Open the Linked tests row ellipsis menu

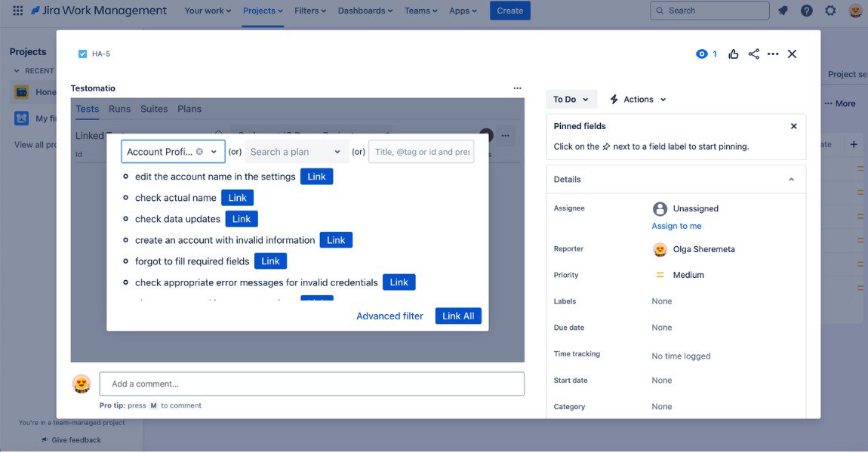tap(506, 135)
